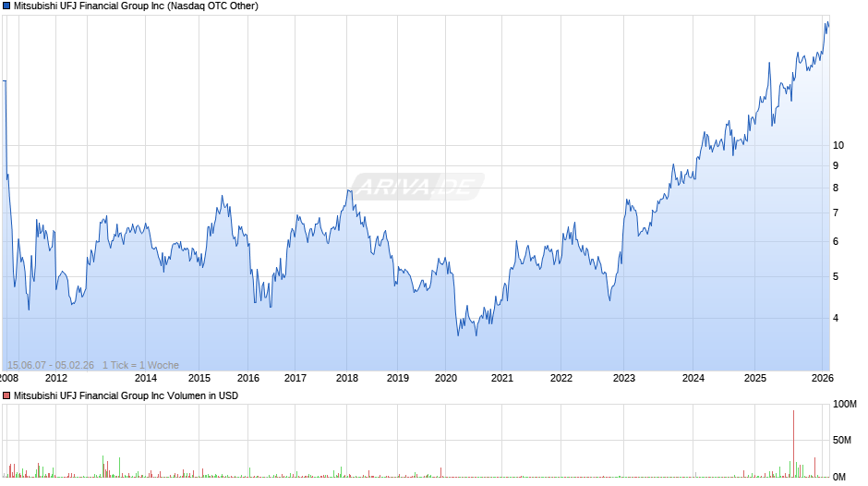868x486 pixels.
Task: Click the 2012 year label on the x-axis
Action: [x=56, y=378]
